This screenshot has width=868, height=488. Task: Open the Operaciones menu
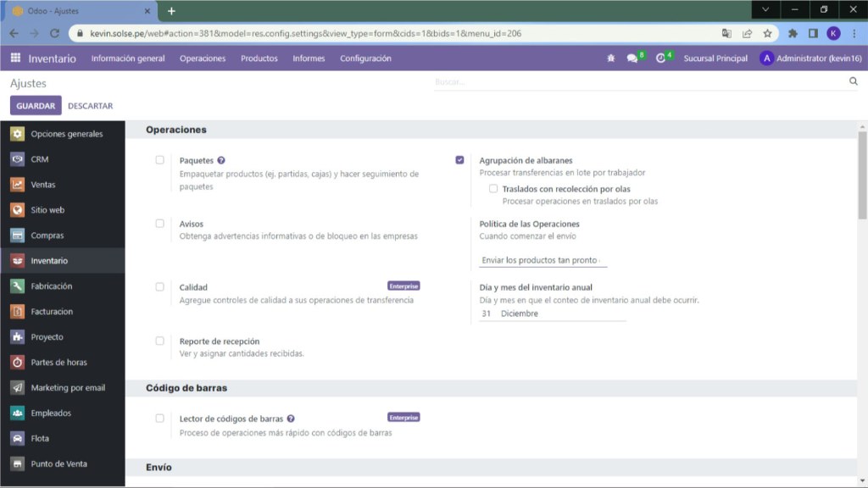tap(203, 58)
